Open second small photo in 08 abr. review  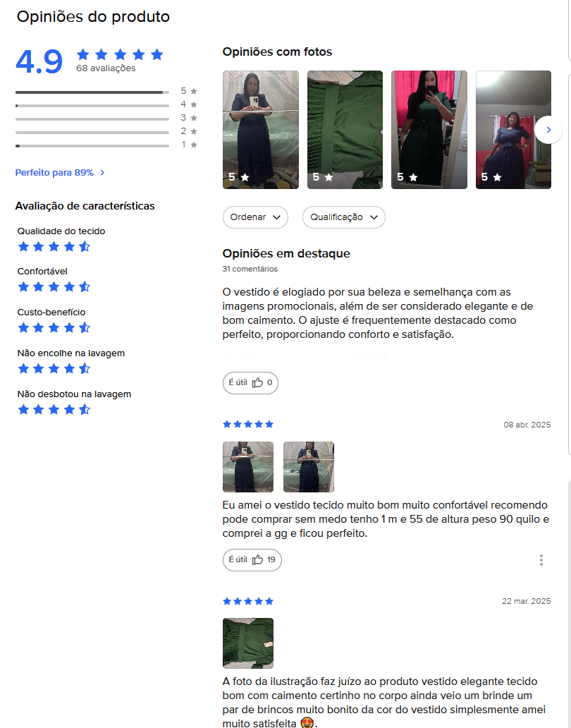pyautogui.click(x=309, y=466)
